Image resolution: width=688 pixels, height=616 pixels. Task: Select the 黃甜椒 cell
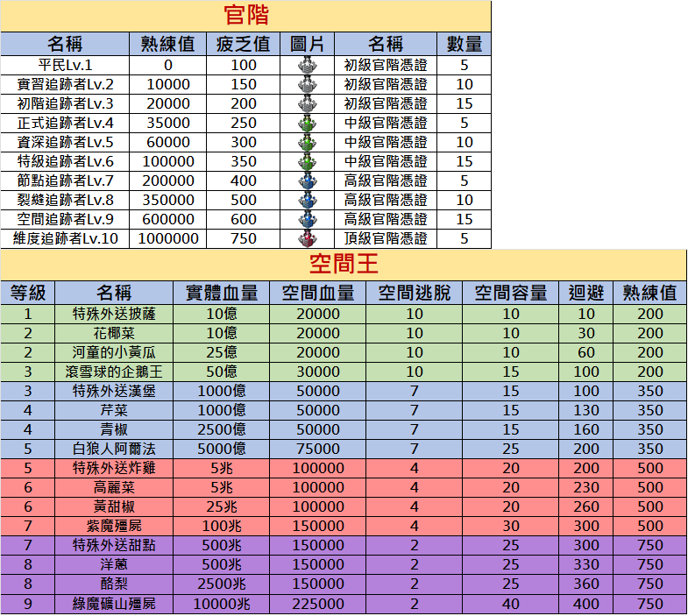114,507
